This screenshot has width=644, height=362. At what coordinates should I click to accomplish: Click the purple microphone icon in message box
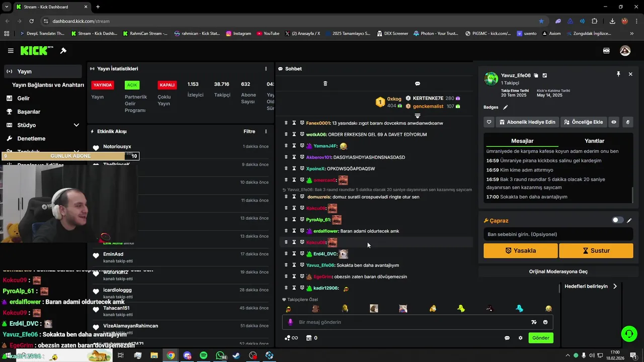tap(290, 322)
